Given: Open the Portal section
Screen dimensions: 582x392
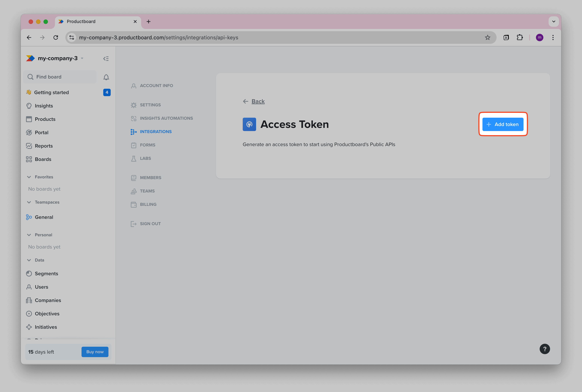Looking at the screenshot, I should [x=42, y=133].
